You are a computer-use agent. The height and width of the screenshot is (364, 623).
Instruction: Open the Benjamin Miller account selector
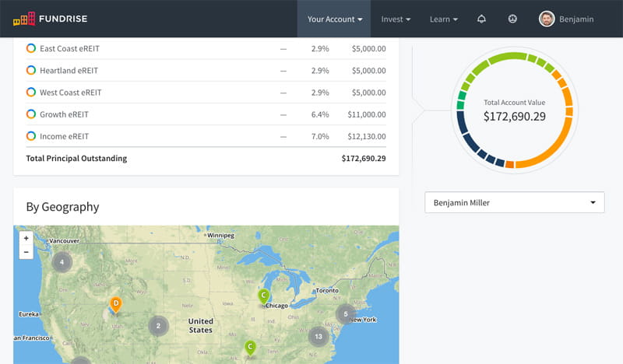coord(514,202)
